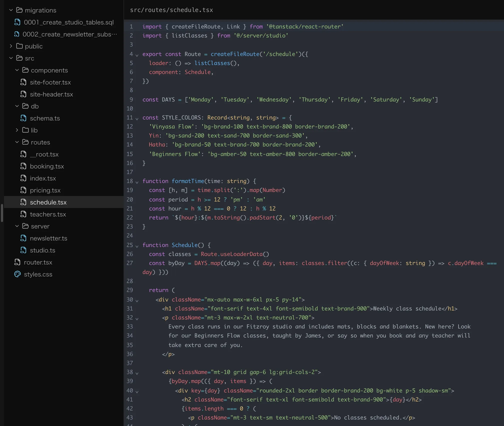
Task: Collapse the db folder chevron
Action: click(x=17, y=106)
